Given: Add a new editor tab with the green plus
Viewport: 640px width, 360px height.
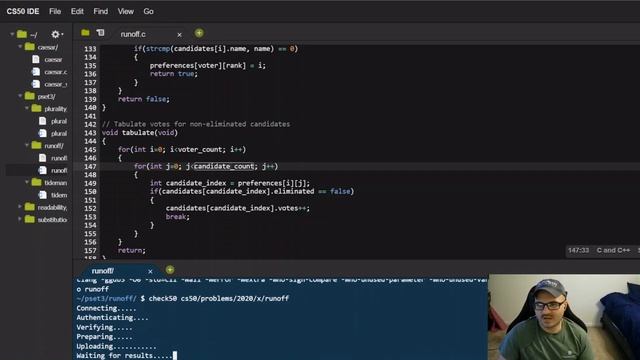Looking at the screenshot, I should pyautogui.click(x=199, y=33).
